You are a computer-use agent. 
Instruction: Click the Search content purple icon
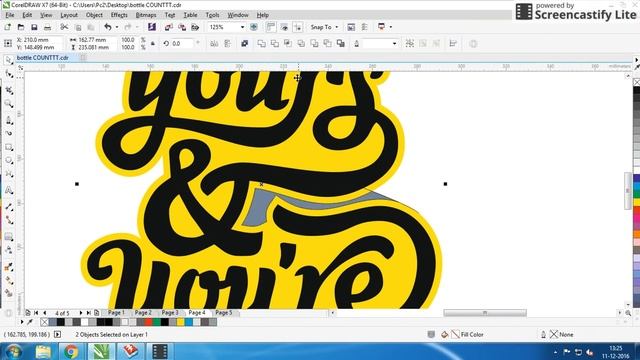152,27
